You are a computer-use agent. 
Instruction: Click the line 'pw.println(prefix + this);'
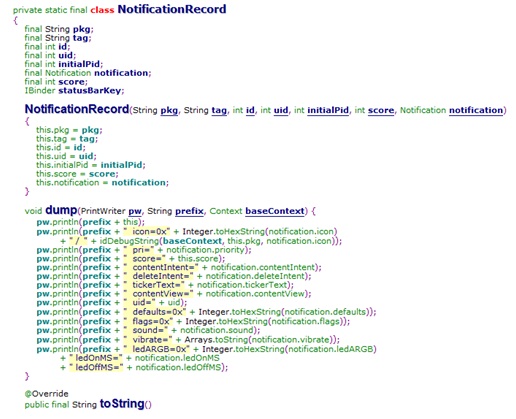91,222
